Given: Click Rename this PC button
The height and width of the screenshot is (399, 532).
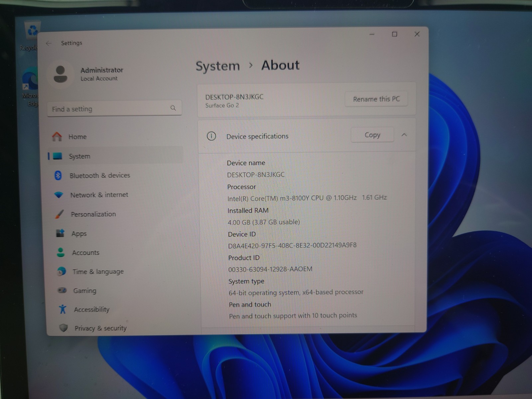Looking at the screenshot, I should point(376,99).
